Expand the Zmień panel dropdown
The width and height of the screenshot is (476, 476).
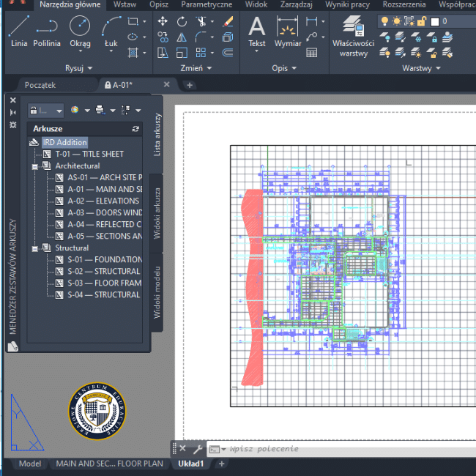pyautogui.click(x=196, y=68)
